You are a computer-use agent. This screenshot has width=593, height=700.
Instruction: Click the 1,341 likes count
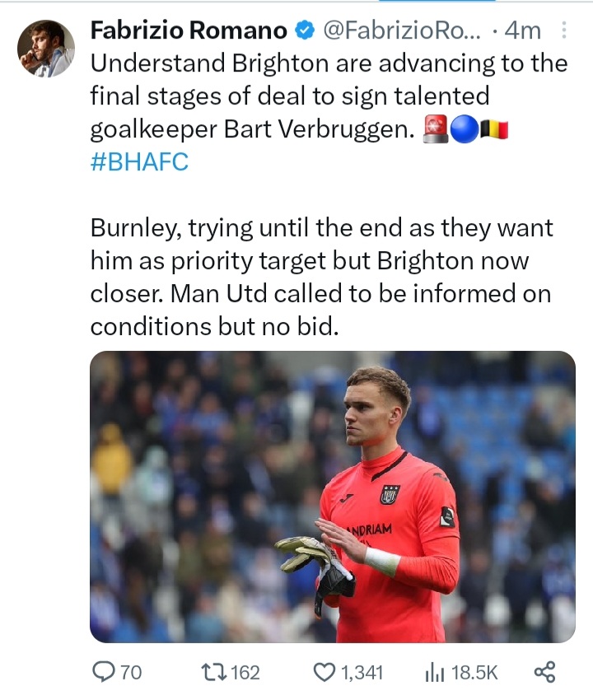pyautogui.click(x=362, y=672)
